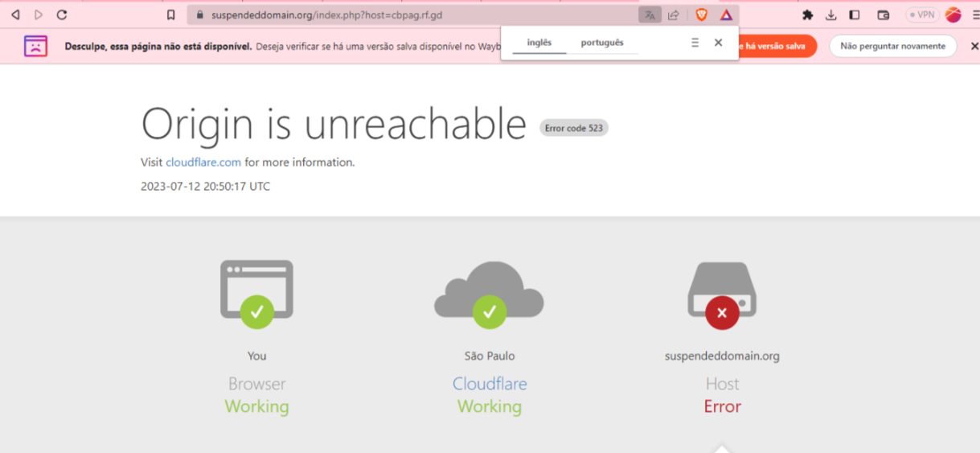Open the blue Cloudflare link under São Paulo
Viewport: 980px width, 453px height.
tap(490, 384)
